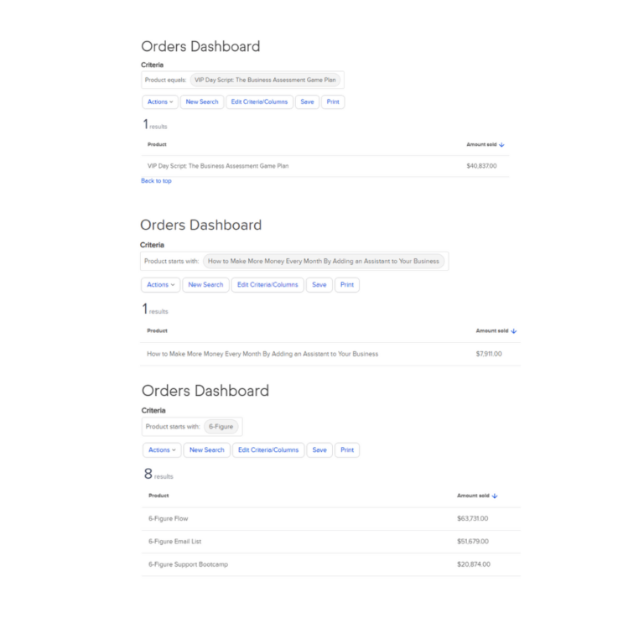
Task: Select the 6-Figure criteria chip
Action: tap(221, 427)
